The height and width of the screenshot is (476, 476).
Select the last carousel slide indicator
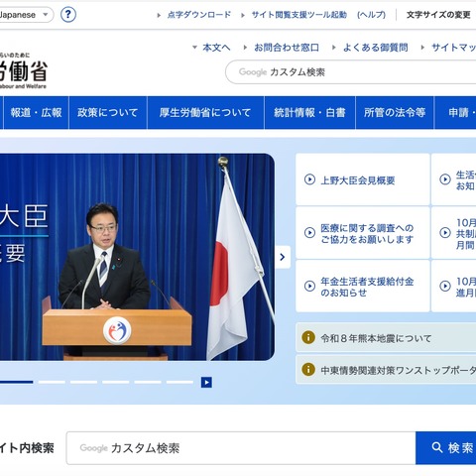[179, 382]
